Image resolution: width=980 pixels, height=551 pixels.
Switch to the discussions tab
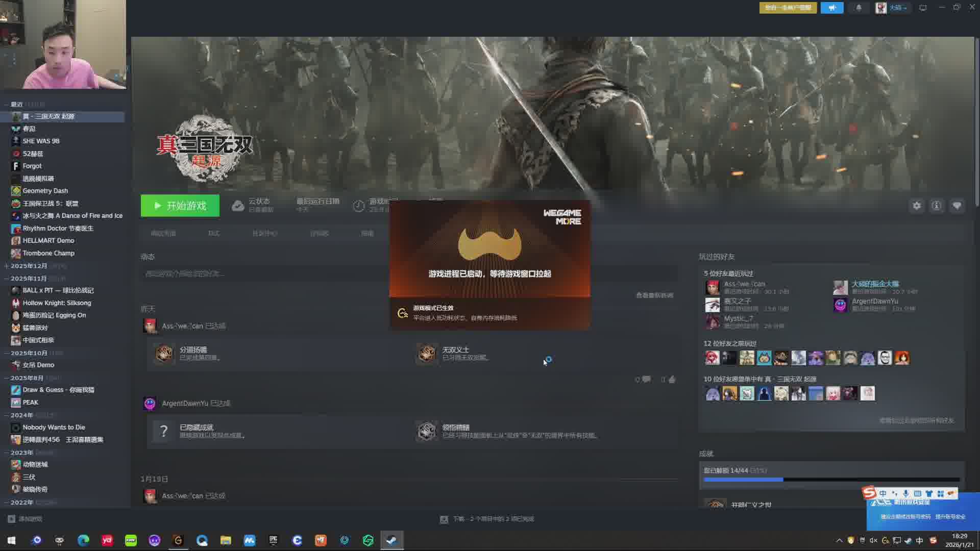pos(320,233)
